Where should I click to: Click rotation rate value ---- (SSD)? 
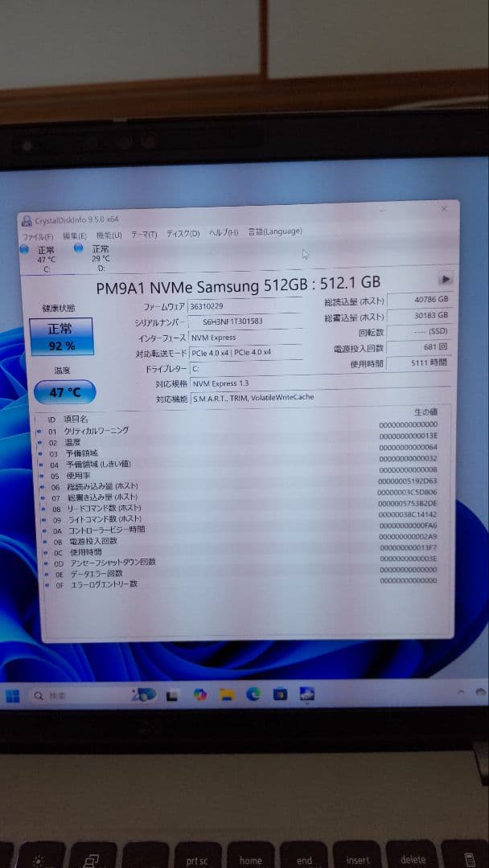419,332
